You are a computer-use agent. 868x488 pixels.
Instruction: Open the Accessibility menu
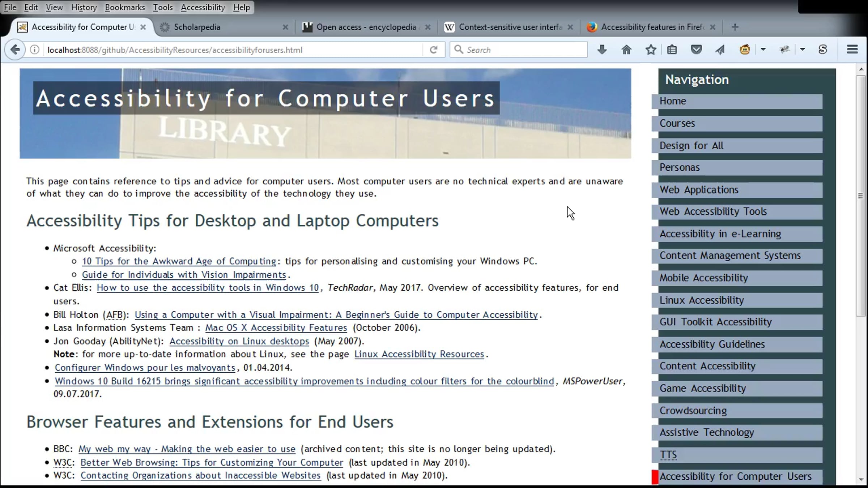(203, 7)
